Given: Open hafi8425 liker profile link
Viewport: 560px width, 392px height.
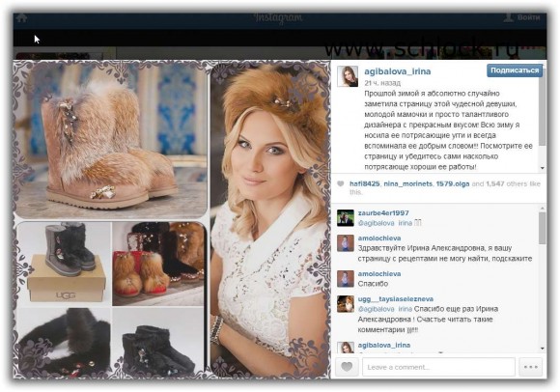Looking at the screenshot, I should tap(364, 183).
